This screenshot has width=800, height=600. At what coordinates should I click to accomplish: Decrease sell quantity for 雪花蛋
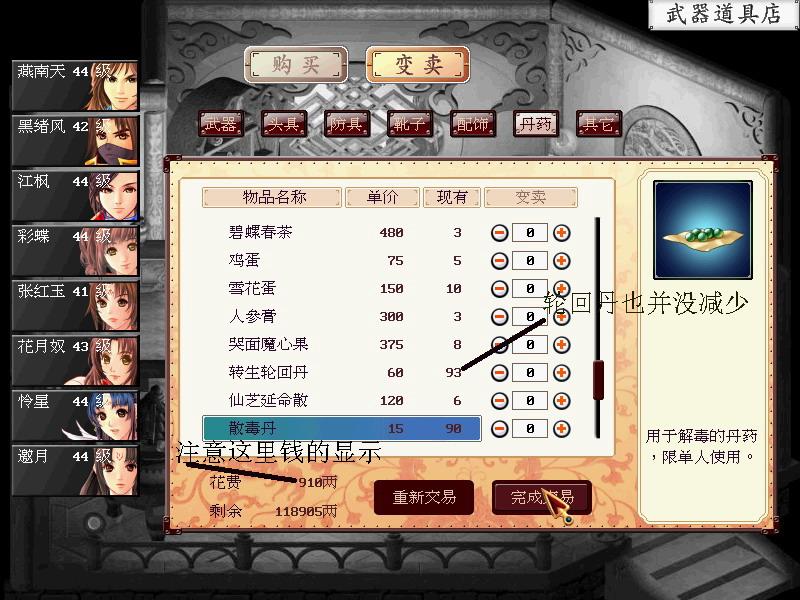pyautogui.click(x=499, y=289)
